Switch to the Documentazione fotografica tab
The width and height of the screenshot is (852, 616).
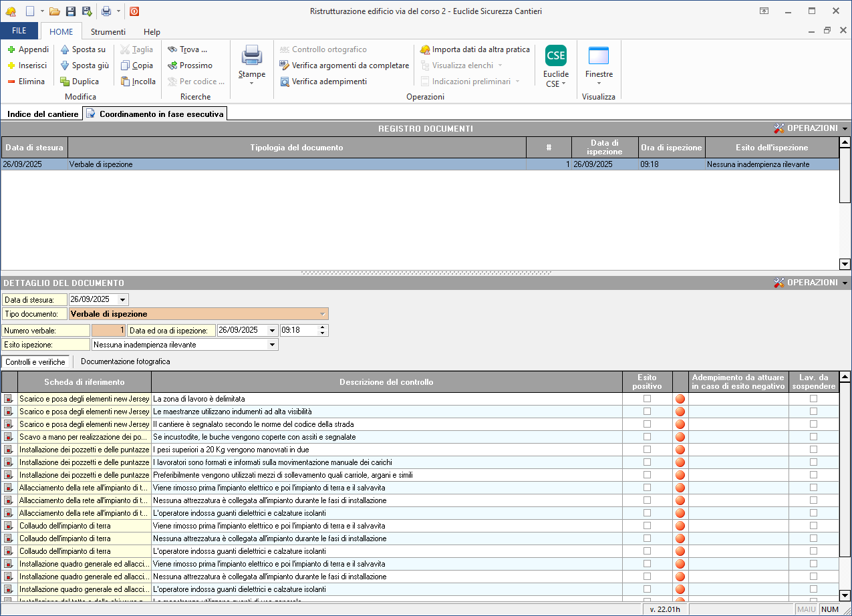click(125, 361)
